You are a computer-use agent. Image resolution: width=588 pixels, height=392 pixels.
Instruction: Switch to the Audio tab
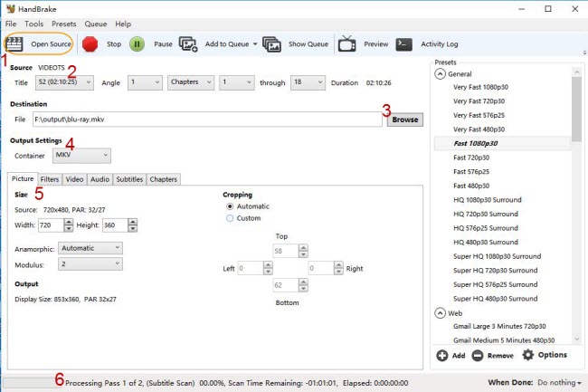pyautogui.click(x=100, y=179)
